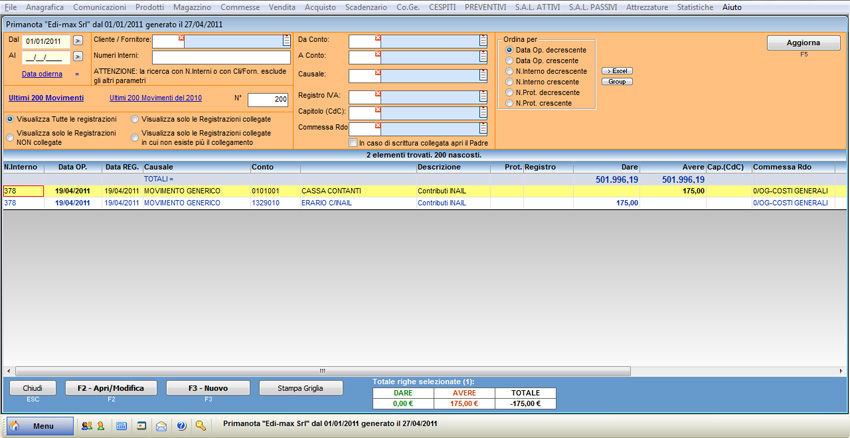The width and height of the screenshot is (850, 438).
Task: Select 'Visualizza solo le Registrazioni collegate' option
Action: pyautogui.click(x=135, y=119)
